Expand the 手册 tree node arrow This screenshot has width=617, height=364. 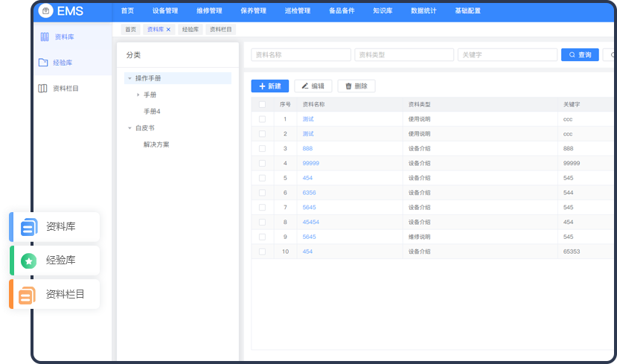[138, 95]
